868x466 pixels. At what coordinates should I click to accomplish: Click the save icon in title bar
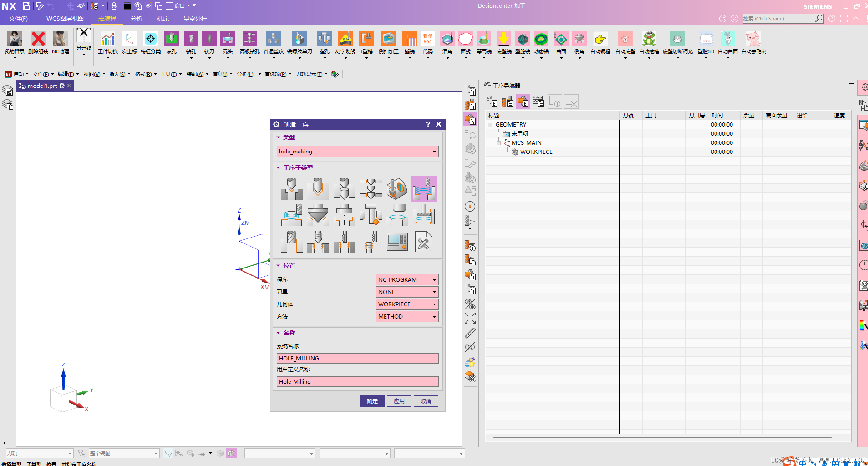click(26, 6)
